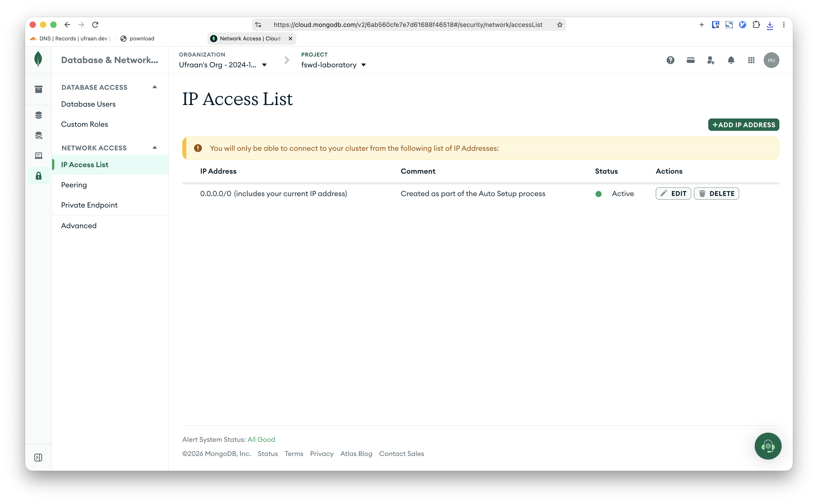
Task: Open the Billing card icon
Action: [x=690, y=60]
